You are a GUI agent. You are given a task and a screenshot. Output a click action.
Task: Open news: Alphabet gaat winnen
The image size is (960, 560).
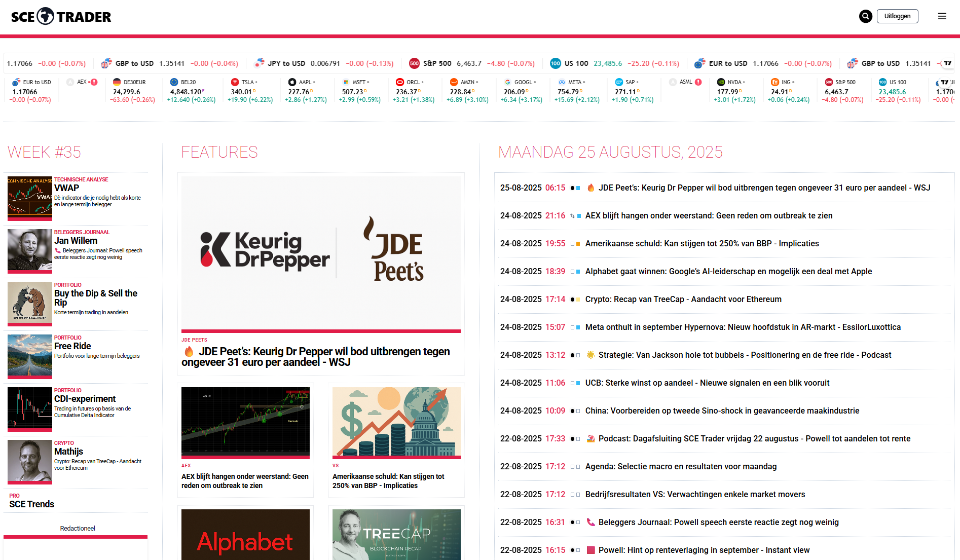(728, 271)
